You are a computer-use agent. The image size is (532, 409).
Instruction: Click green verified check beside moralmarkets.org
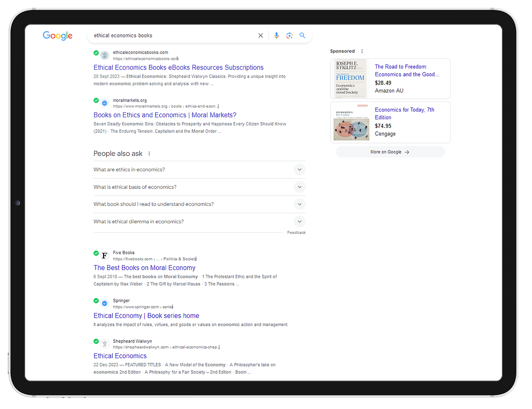click(96, 101)
